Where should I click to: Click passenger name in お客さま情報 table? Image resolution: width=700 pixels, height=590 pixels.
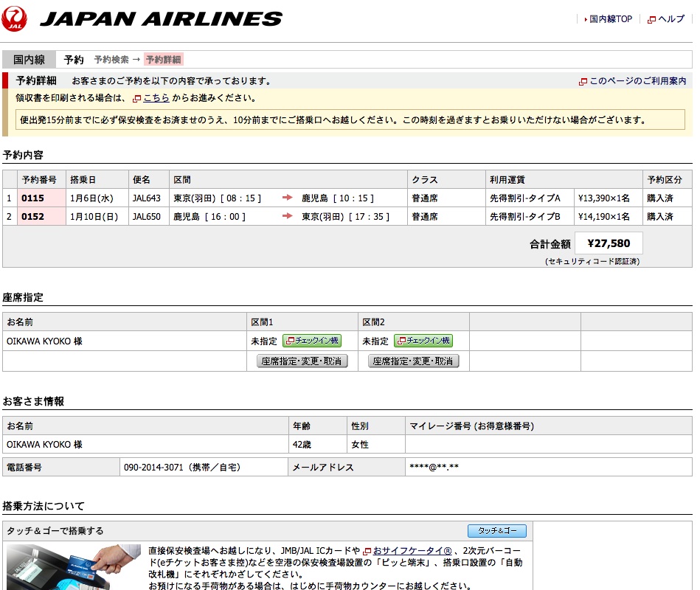coord(44,445)
